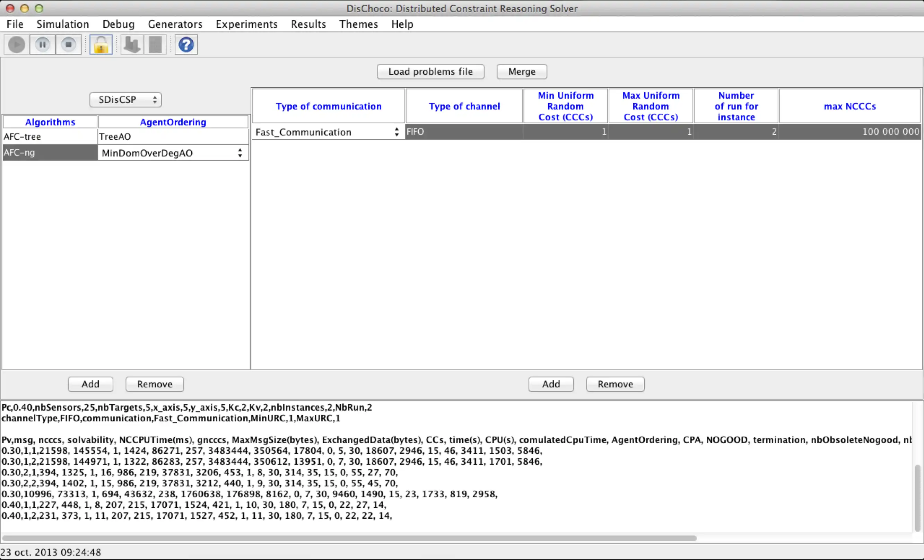924x560 pixels.
Task: Click the Load problems file button
Action: pyautogui.click(x=430, y=71)
